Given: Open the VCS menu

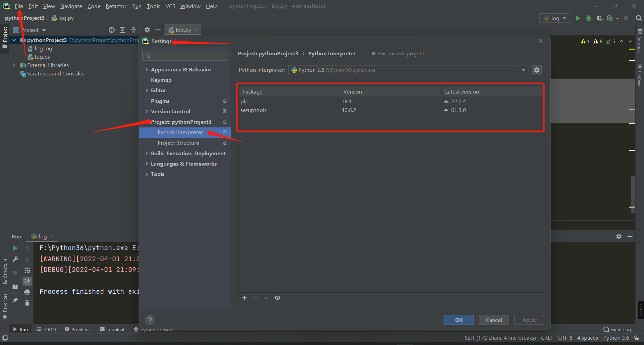Looking at the screenshot, I should (x=170, y=6).
